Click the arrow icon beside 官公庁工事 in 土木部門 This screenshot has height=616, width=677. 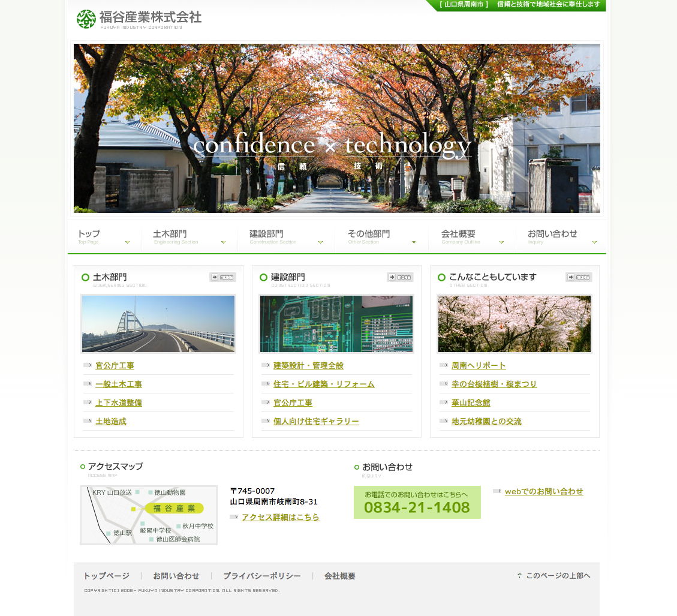pos(87,365)
